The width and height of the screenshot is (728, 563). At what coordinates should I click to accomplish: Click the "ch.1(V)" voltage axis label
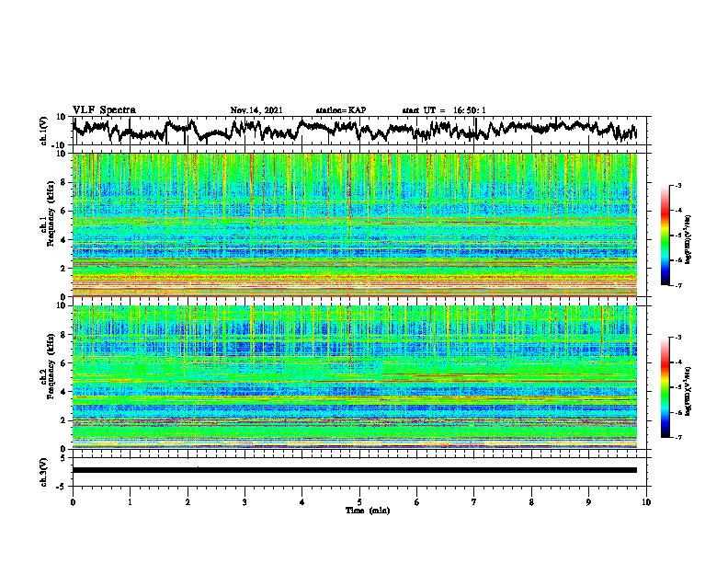[x=44, y=131]
